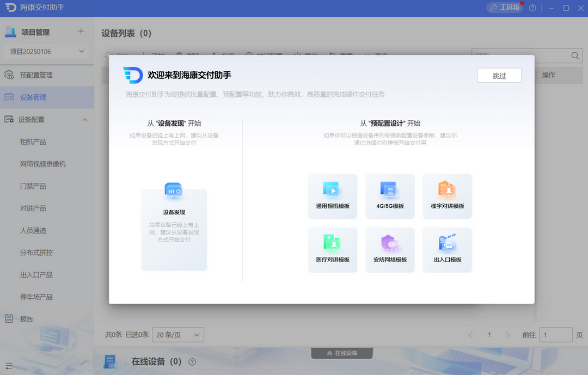Open the 项目20250106 project dropdown

tap(46, 51)
